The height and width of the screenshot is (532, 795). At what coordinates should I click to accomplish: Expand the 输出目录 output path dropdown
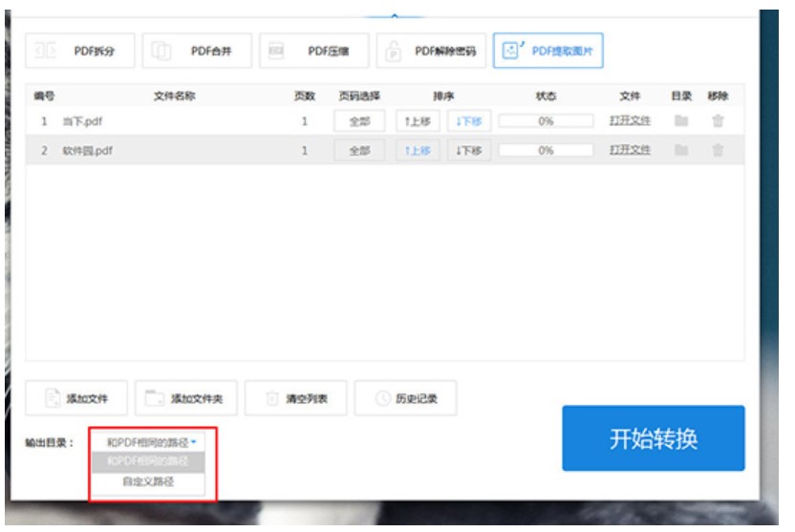151,442
